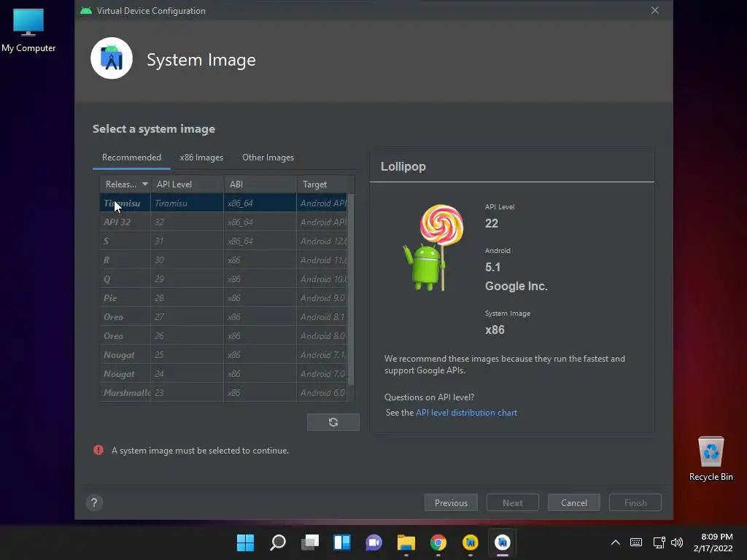Click the Android icon in title bar
The image size is (747, 560).
pos(86,10)
